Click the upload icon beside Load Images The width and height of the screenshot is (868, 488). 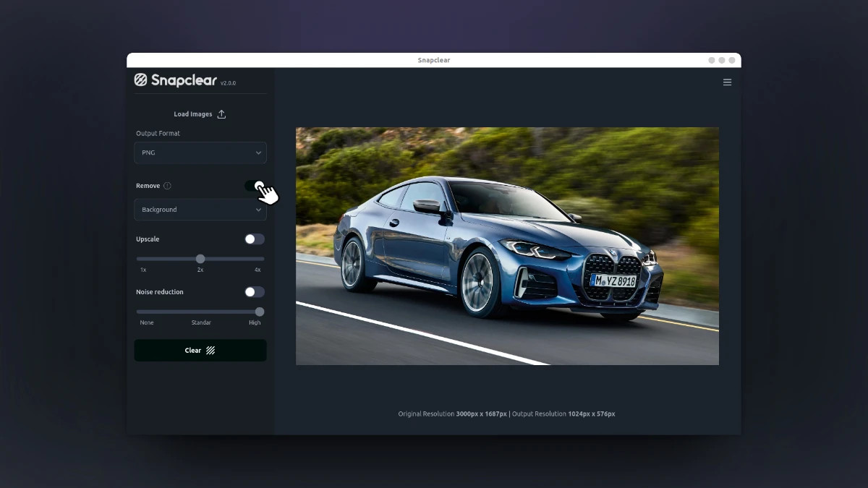coord(221,114)
